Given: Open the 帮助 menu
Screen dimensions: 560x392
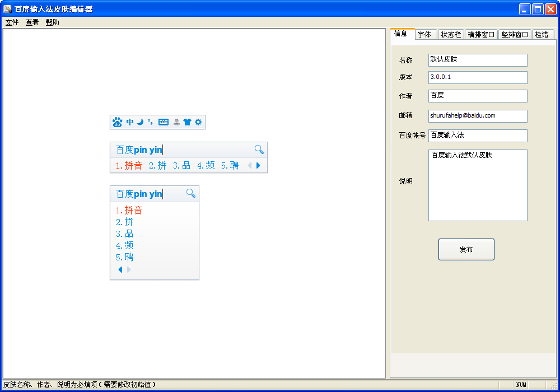Looking at the screenshot, I should click(x=52, y=22).
